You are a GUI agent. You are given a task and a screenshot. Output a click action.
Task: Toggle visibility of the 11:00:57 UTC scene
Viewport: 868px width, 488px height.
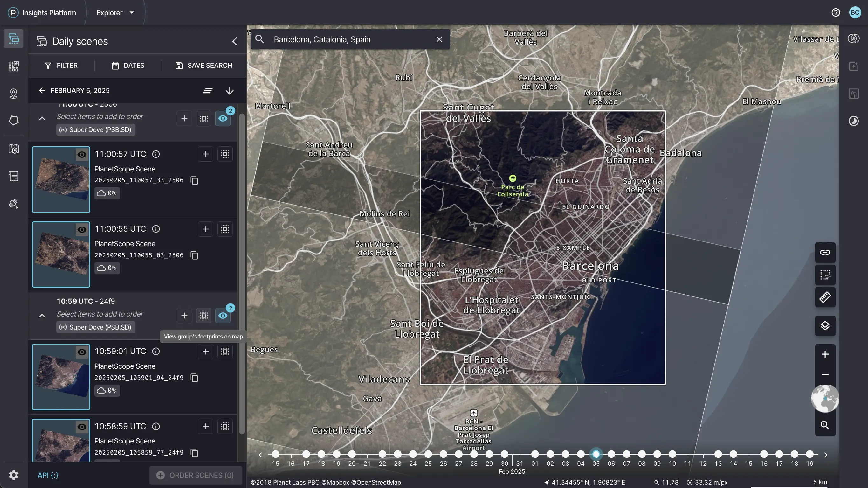point(82,155)
